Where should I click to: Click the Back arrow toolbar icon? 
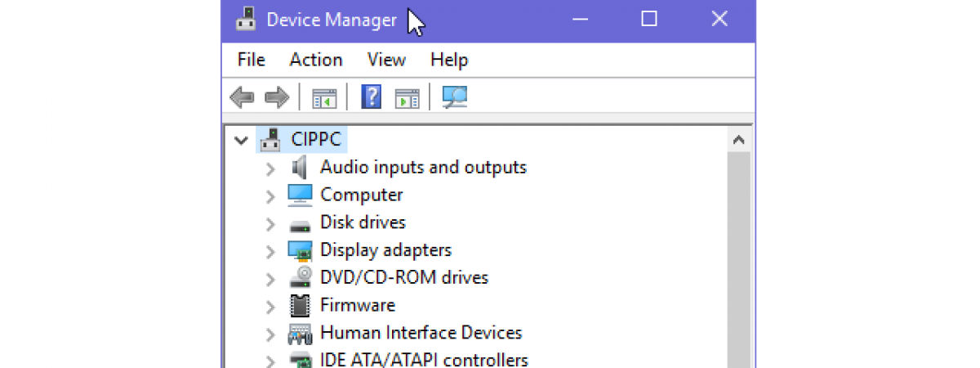tap(242, 98)
